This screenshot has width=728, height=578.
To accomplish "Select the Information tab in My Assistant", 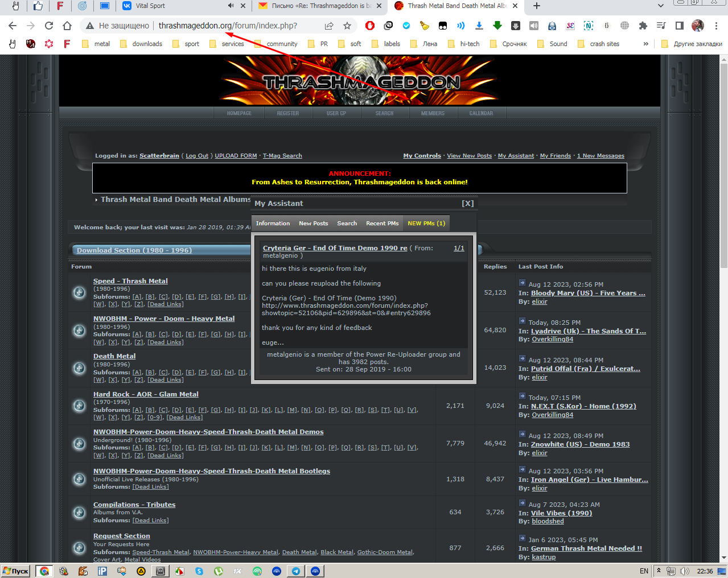I will pos(273,224).
